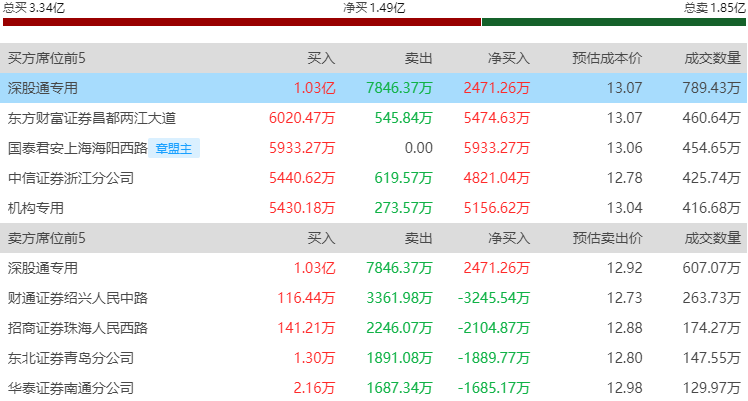Click volume 425.74万
Image resolution: width=748 pixels, height=401 pixels.
coord(711,178)
